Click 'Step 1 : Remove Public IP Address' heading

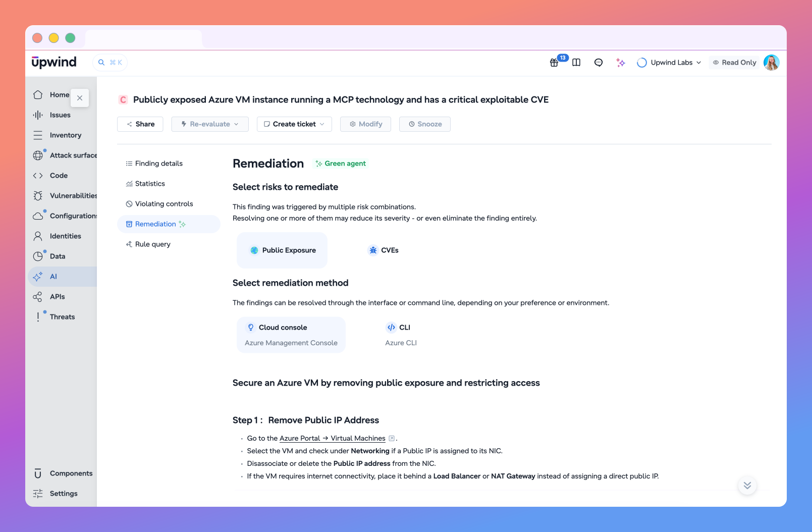306,420
